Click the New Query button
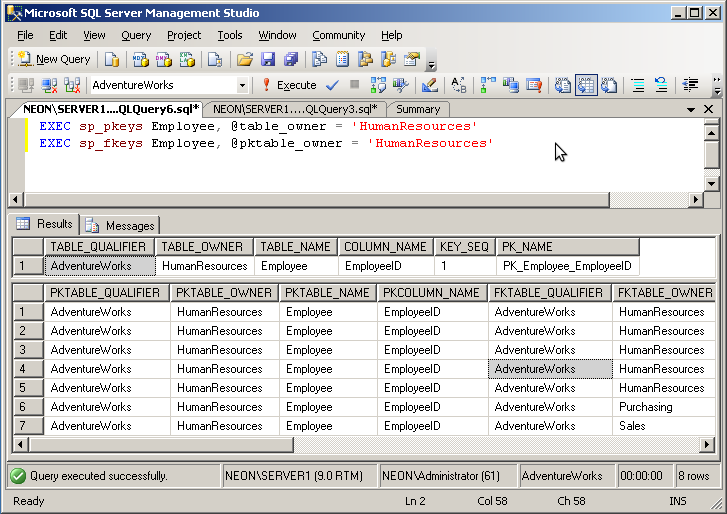 click(54, 59)
